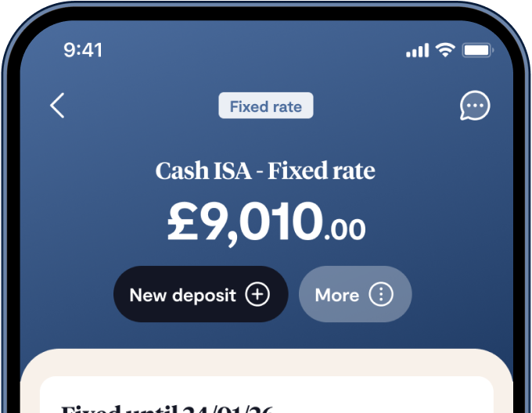Click the "More" text label

[336, 295]
